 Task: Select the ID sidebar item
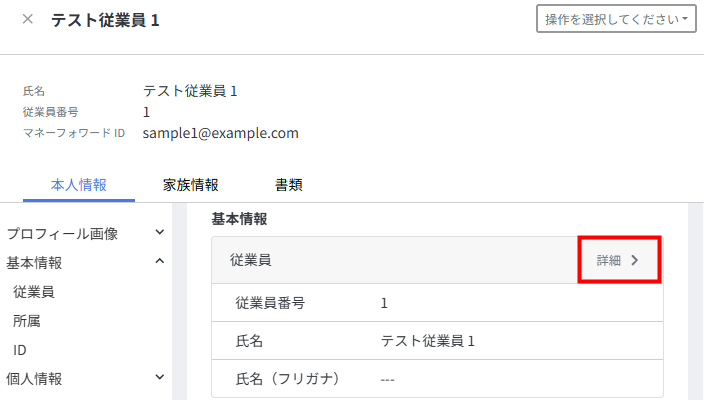coord(20,350)
